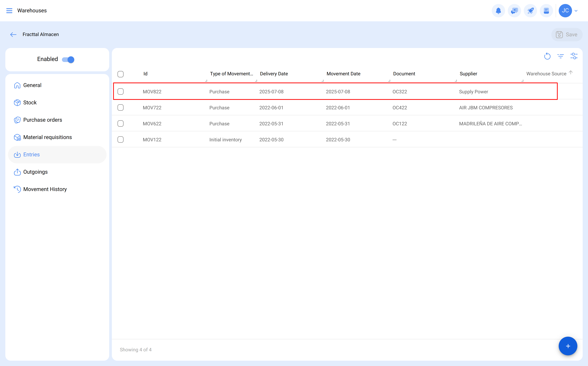Click Warehouse Source column header
The height and width of the screenshot is (366, 588).
(x=546, y=74)
